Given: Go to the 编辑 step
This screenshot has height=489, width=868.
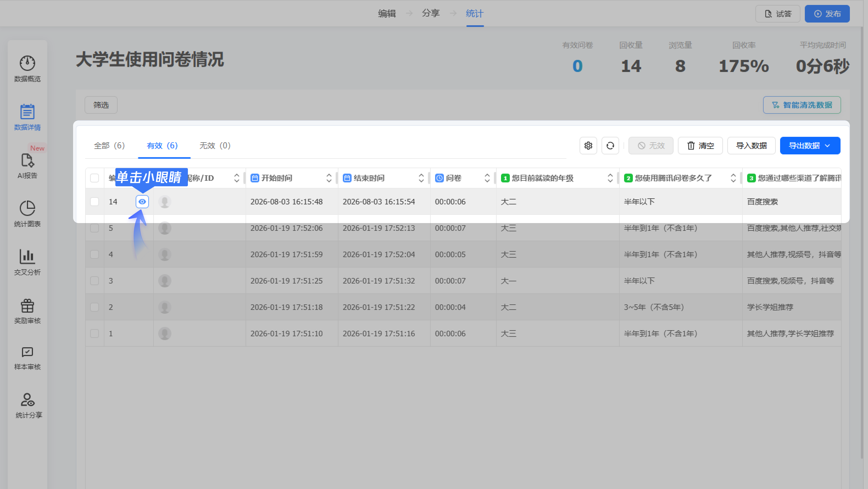Looking at the screenshot, I should pos(387,13).
